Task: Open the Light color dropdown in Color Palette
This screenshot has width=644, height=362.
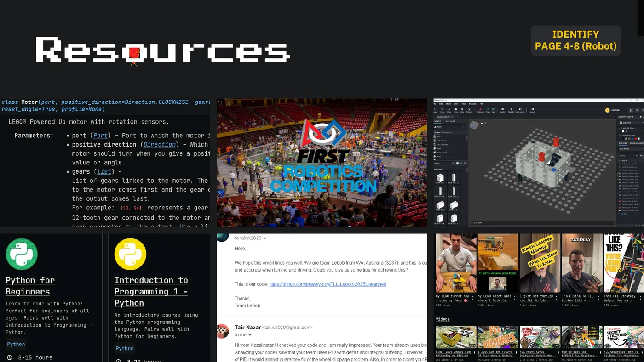Action: point(632,123)
